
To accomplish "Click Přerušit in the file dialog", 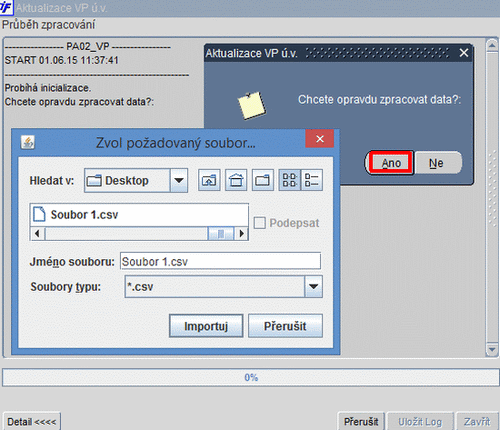I will [x=285, y=326].
